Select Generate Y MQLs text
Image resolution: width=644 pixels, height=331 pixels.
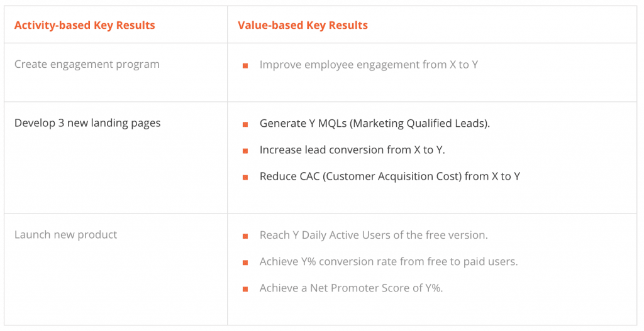tap(375, 124)
